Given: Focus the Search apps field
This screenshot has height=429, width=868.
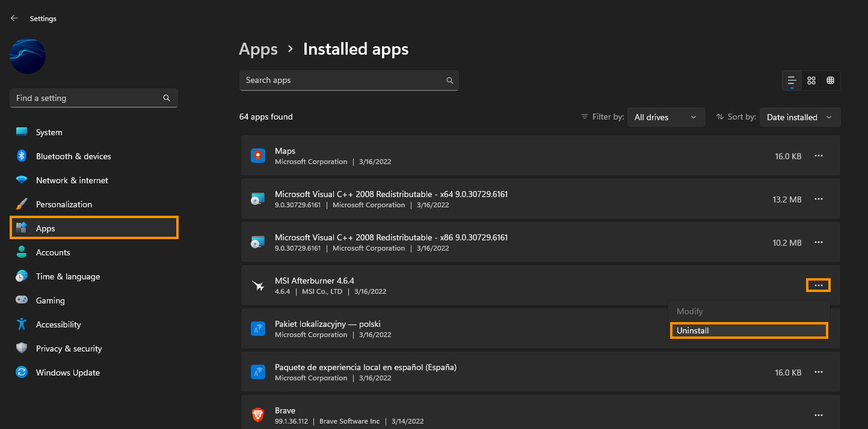Looking at the screenshot, I should click(x=349, y=81).
